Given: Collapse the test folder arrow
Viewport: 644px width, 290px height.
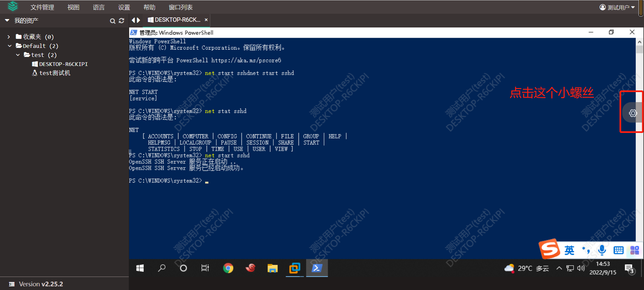Looking at the screenshot, I should 18,55.
